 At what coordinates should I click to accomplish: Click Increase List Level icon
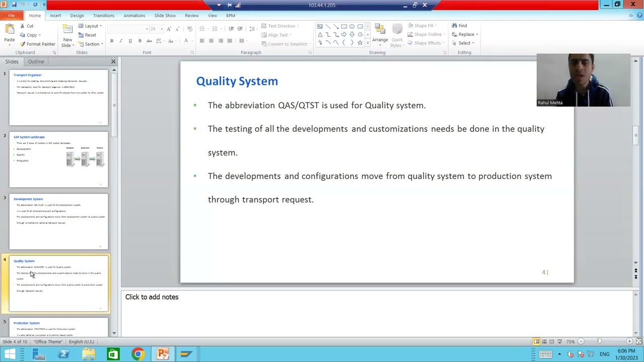pos(240,29)
